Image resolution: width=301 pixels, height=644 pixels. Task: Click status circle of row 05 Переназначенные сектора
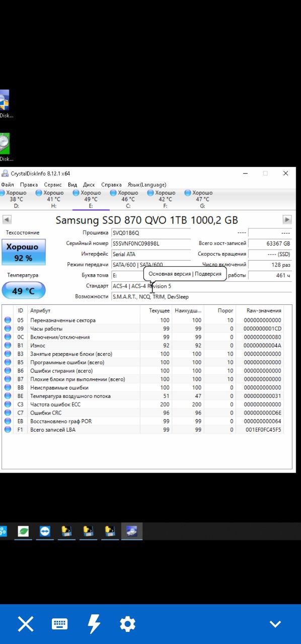point(8,320)
